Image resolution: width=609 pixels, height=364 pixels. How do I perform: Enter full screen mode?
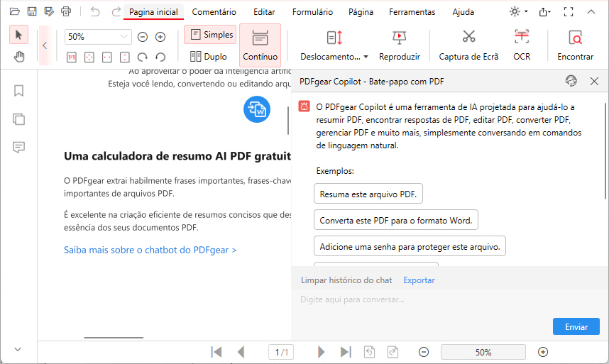tap(569, 12)
